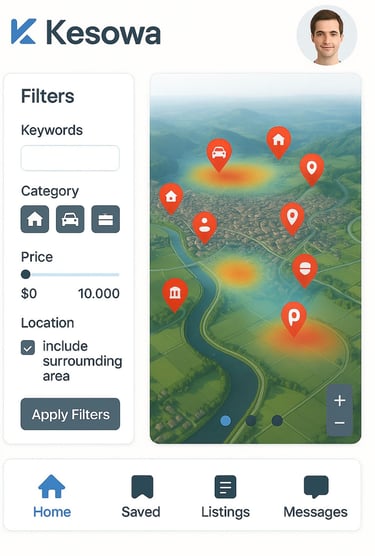The width and height of the screenshot is (375, 556).
Task: Open the top house pin on map
Action: (x=279, y=142)
